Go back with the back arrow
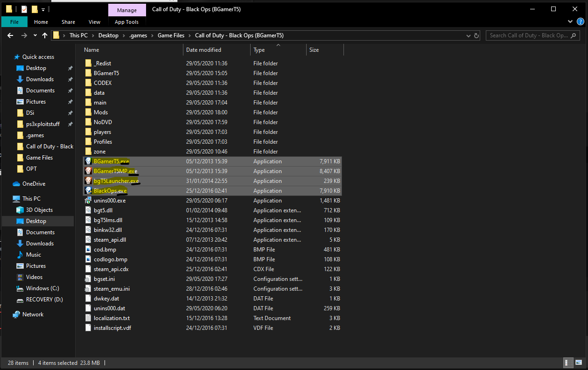Viewport: 588px width, 370px height. coord(11,35)
